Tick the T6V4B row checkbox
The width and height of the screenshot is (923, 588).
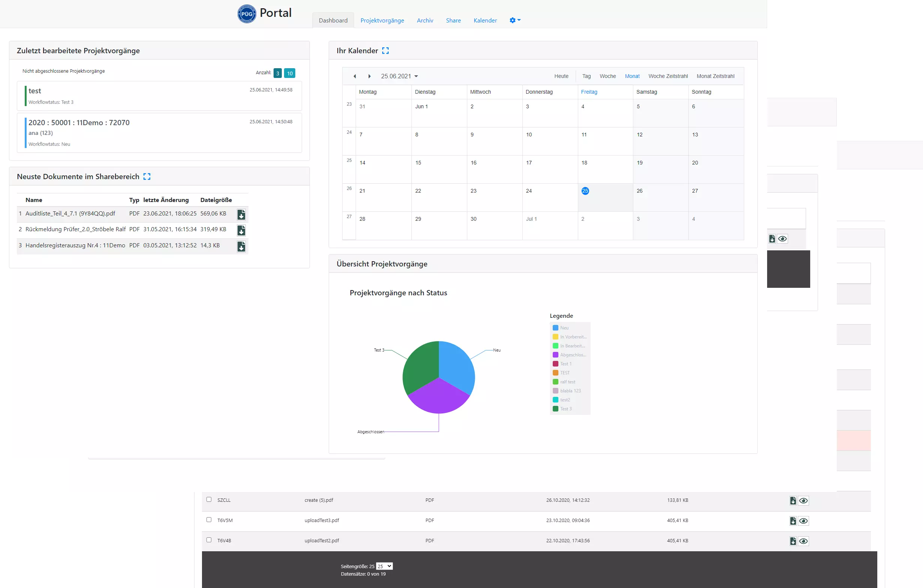(209, 540)
